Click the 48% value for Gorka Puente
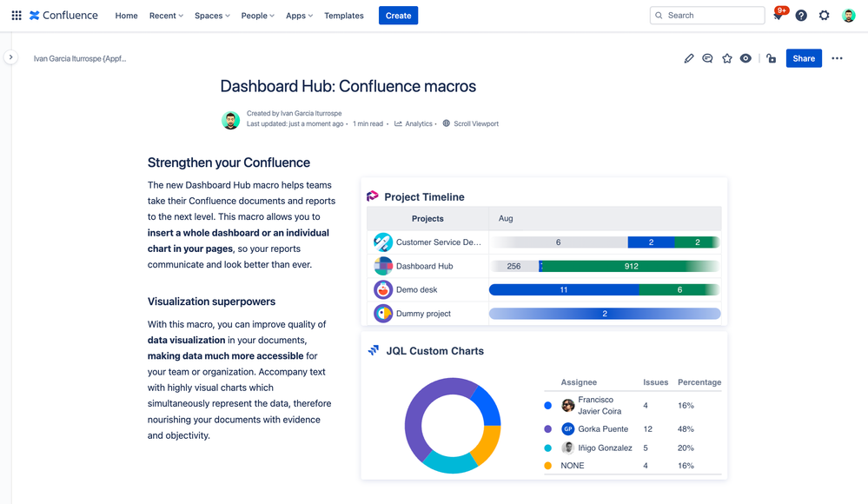 point(686,428)
